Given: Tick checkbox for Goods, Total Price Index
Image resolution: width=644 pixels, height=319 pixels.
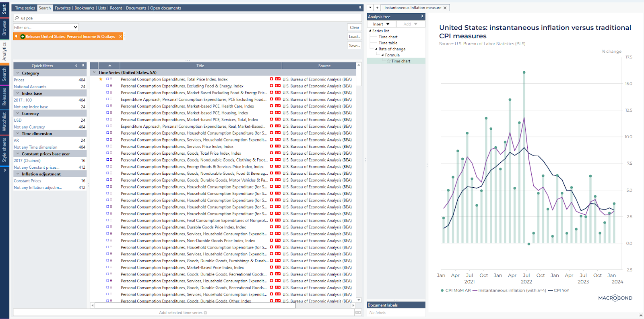Looking at the screenshot, I should tap(107, 153).
